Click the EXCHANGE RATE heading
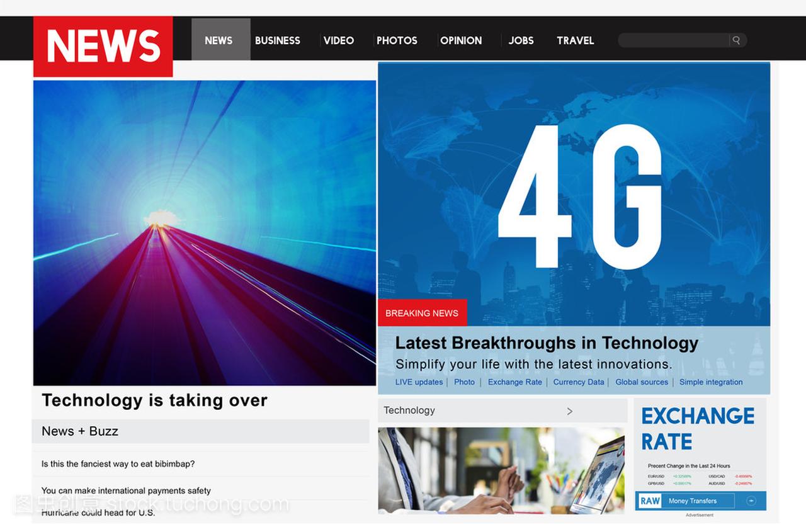 (698, 428)
